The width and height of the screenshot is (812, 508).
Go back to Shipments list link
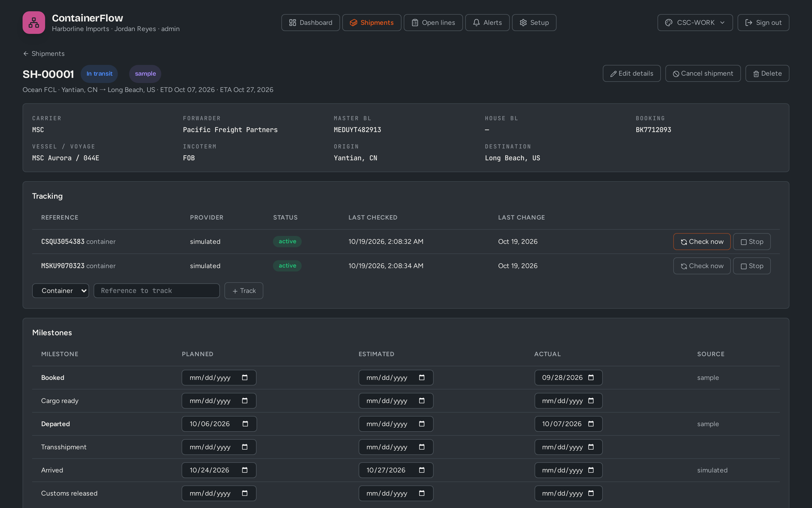point(44,54)
